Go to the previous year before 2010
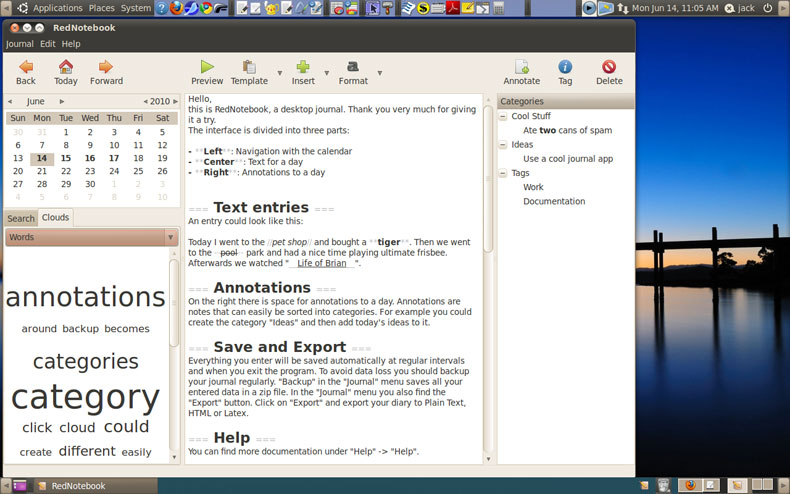 146,101
